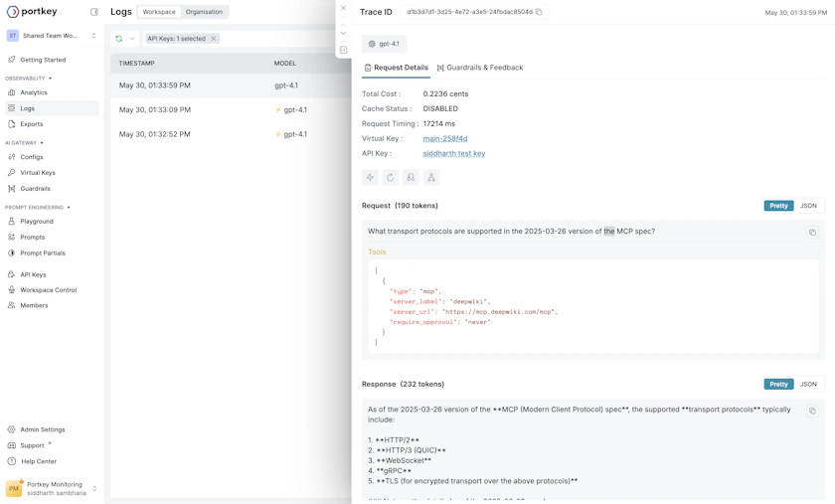
Task: Collapse the Observability section
Action: pos(29,79)
